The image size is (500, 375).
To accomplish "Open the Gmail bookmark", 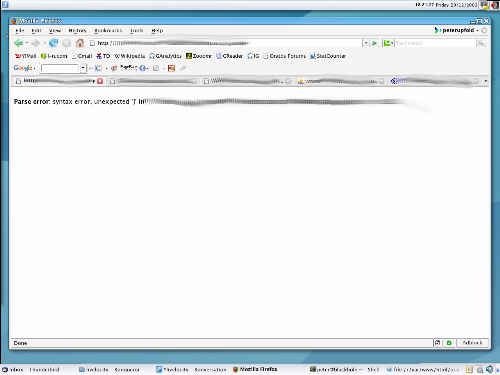I will pos(82,56).
